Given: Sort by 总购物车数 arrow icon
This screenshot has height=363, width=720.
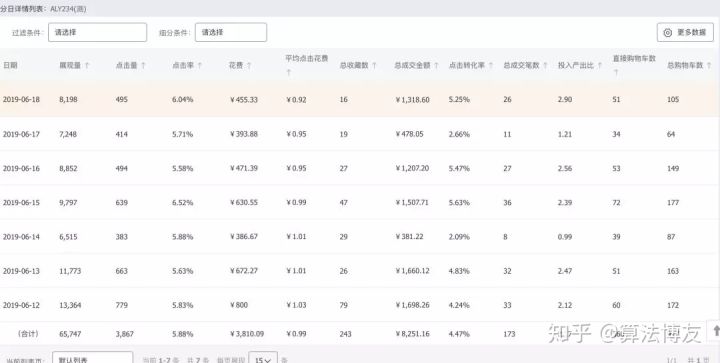Looking at the screenshot, I should coord(709,66).
